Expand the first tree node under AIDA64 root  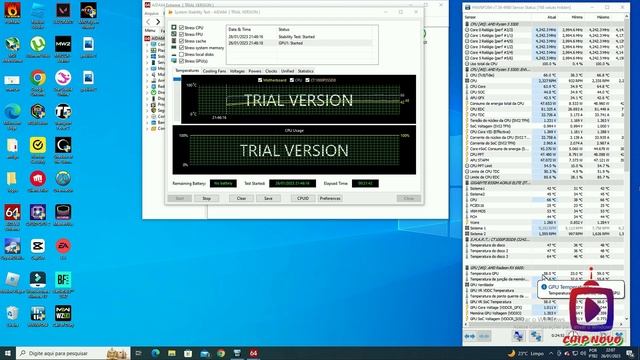148,44
